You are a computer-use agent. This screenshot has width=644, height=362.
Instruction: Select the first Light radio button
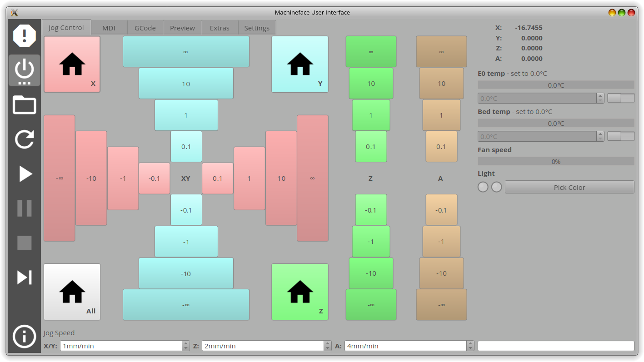point(483,187)
